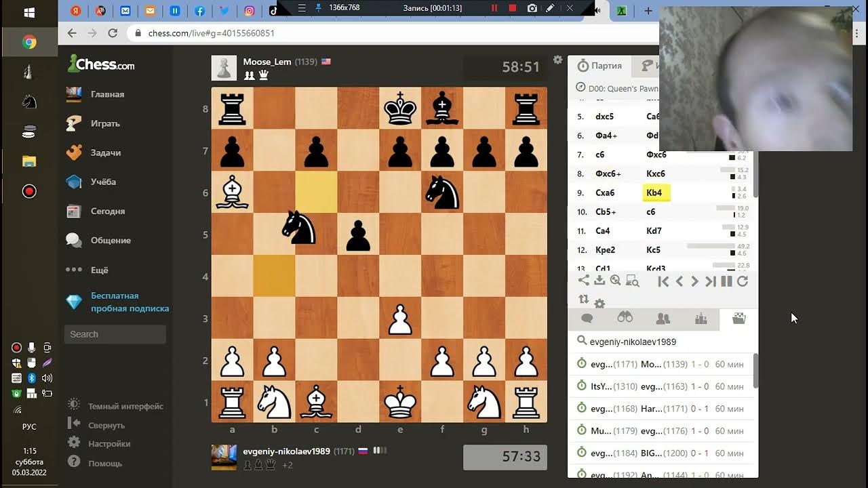
Task: Switch to the chat tab
Action: pos(587,319)
